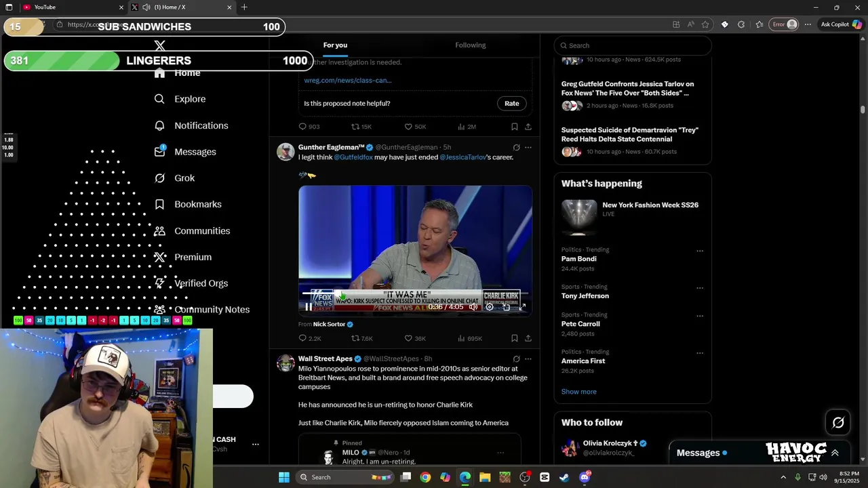Open Discord from the taskbar
The width and height of the screenshot is (868, 488).
click(x=585, y=477)
